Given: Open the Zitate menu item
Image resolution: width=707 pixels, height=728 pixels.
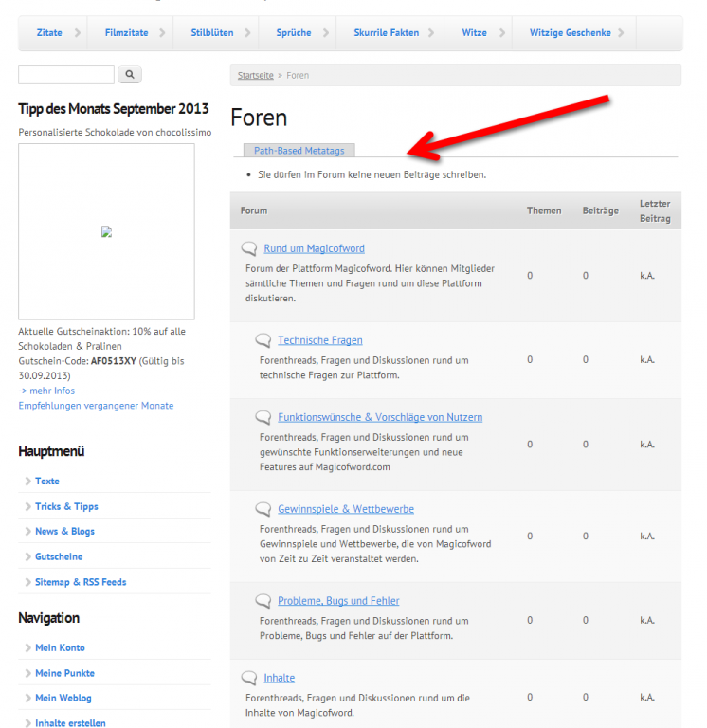Looking at the screenshot, I should pyautogui.click(x=49, y=32).
